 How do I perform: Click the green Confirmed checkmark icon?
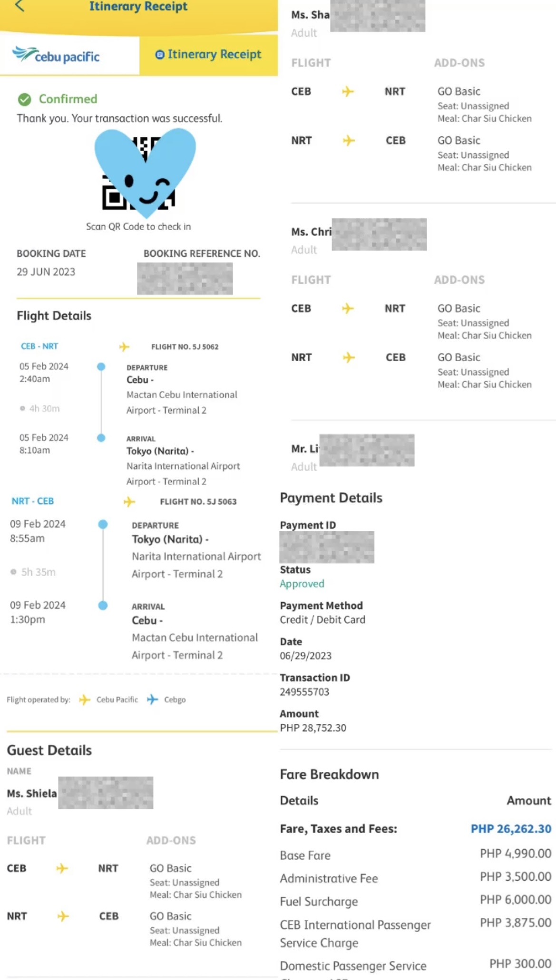pos(24,99)
